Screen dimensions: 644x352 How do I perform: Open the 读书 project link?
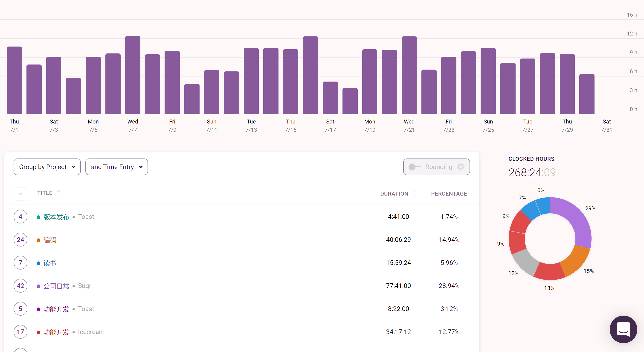tap(50, 263)
